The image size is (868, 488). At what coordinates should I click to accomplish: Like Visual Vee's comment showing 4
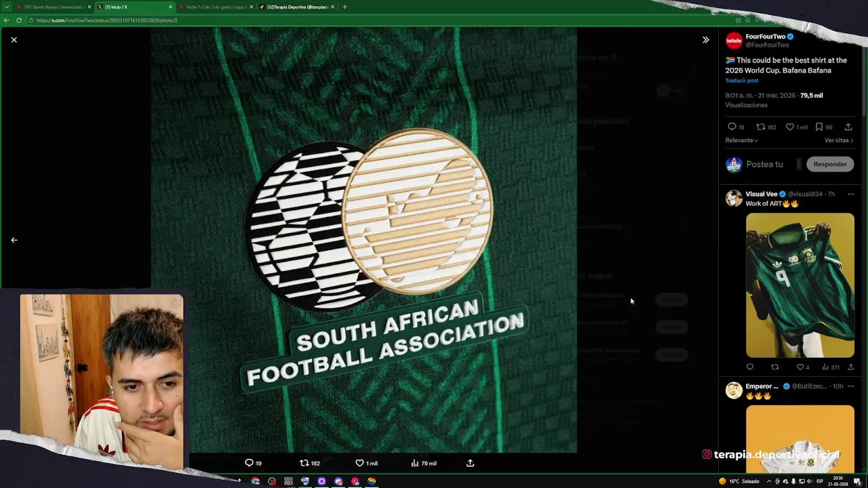coord(800,367)
